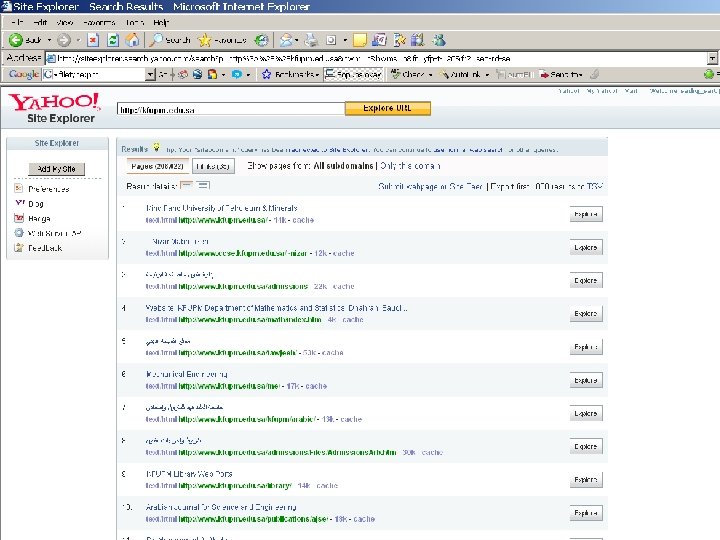The width and height of the screenshot is (720, 540).
Task: Click the Yahoo URL input field
Action: tap(231, 110)
